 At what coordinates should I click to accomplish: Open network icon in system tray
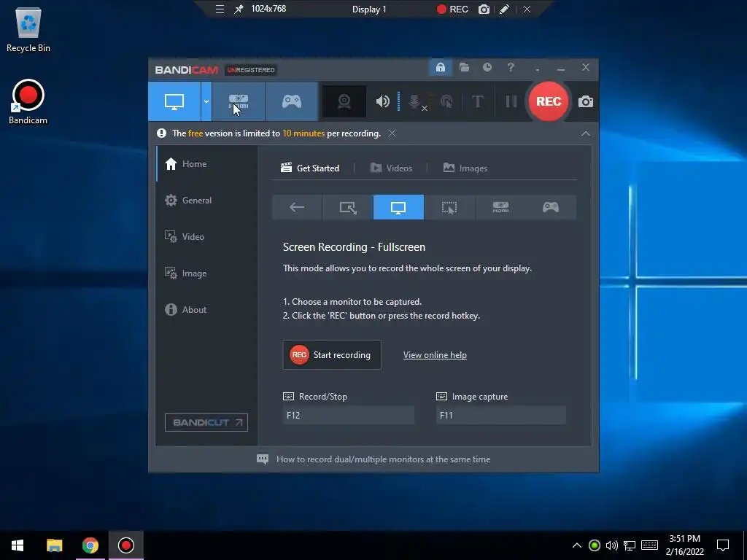pos(630,545)
